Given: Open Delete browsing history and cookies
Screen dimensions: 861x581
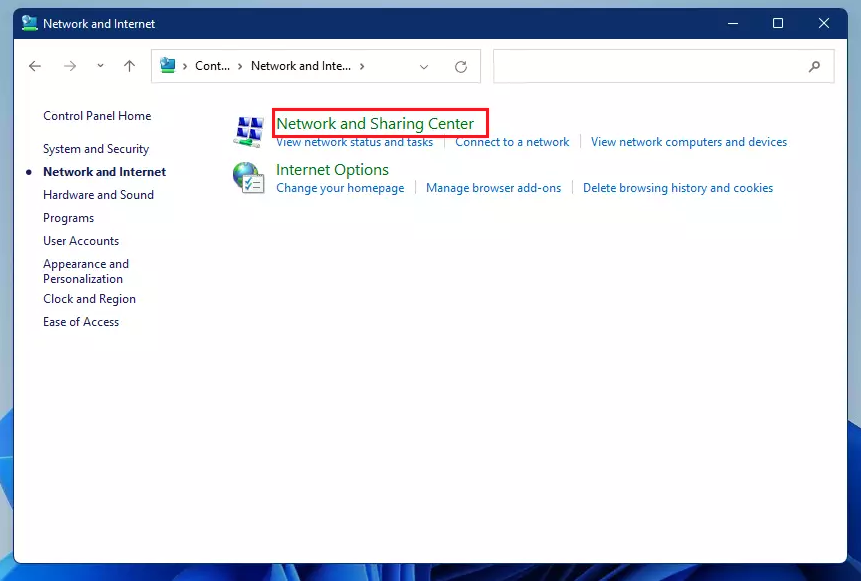Looking at the screenshot, I should (677, 188).
